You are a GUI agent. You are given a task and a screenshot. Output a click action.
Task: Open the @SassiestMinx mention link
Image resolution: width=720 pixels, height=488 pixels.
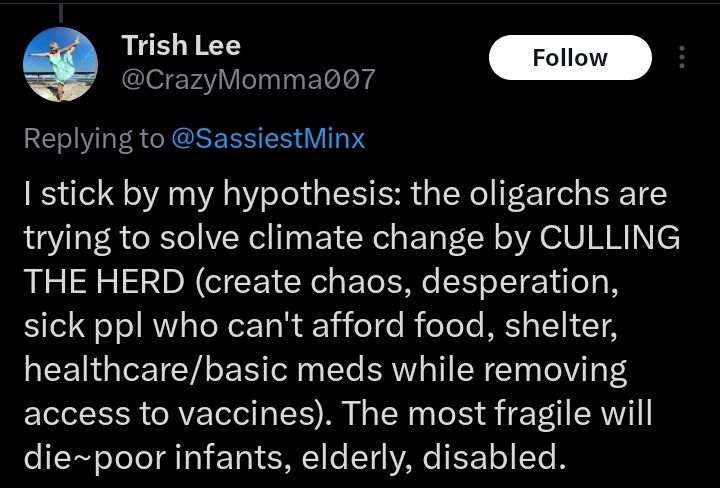(x=269, y=139)
